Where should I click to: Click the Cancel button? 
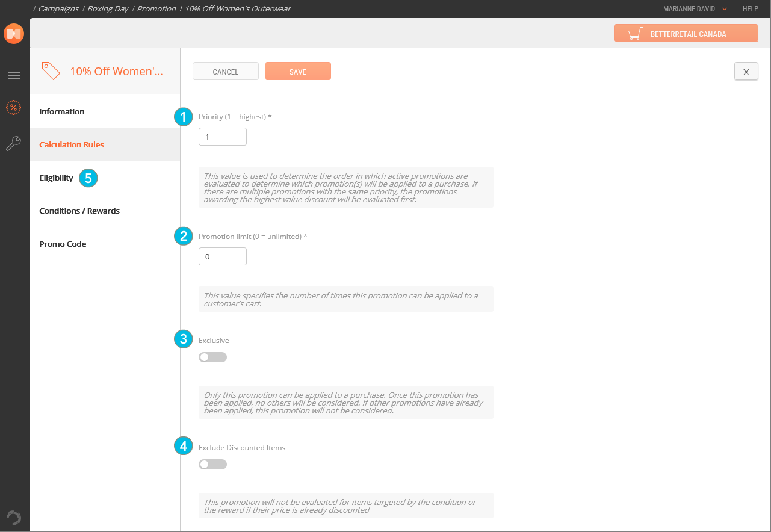pos(226,72)
